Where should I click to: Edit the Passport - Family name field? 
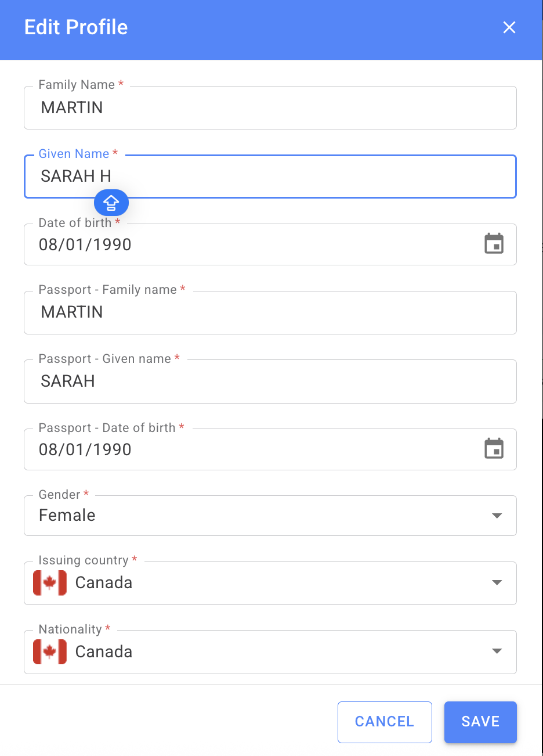click(270, 312)
